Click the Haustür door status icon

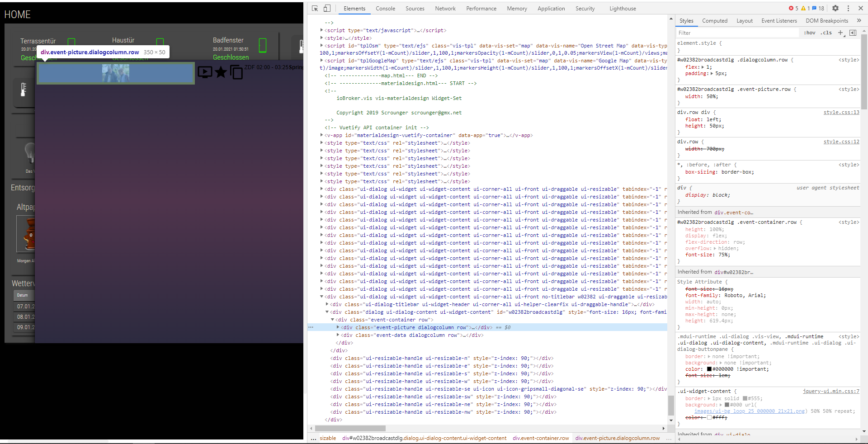(x=160, y=42)
